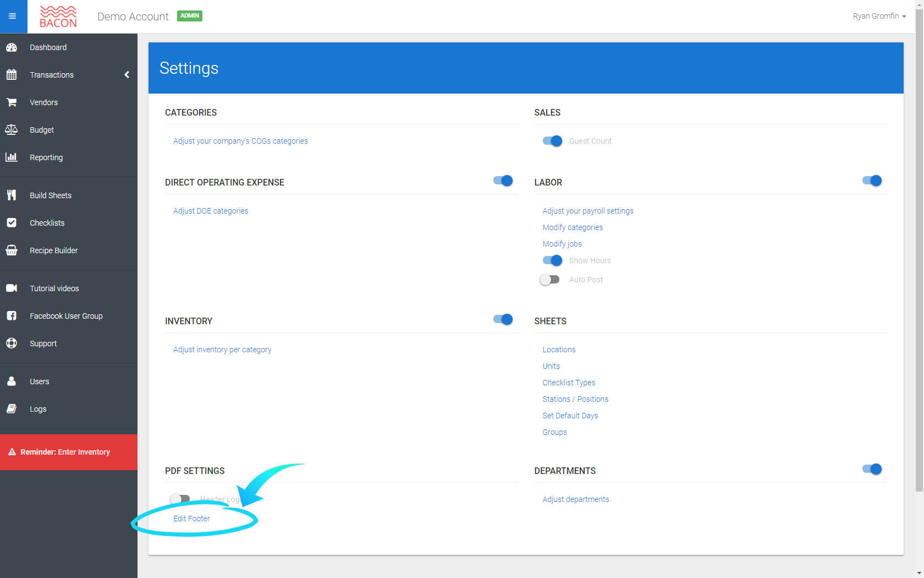
Task: Toggle the Guest Count switch
Action: (552, 141)
